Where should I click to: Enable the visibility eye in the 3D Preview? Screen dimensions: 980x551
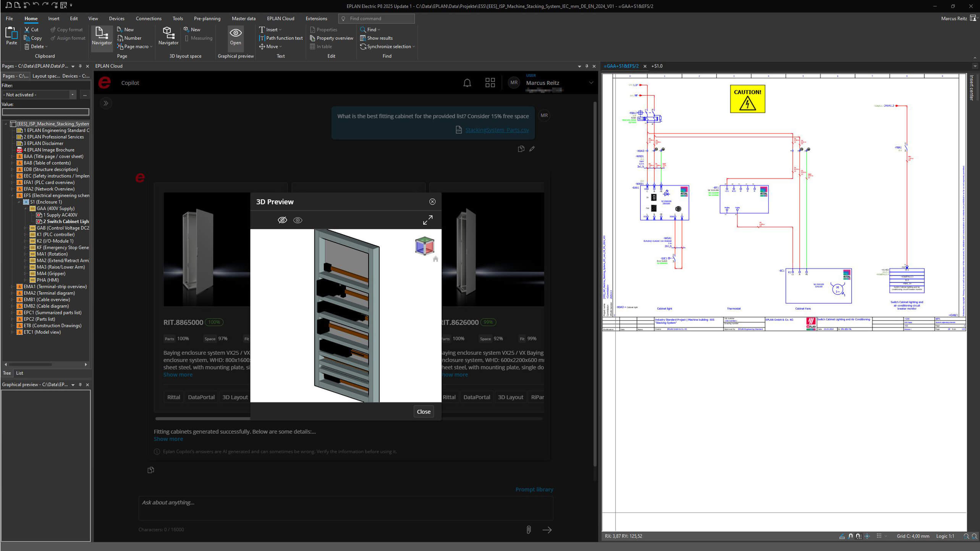coord(298,220)
